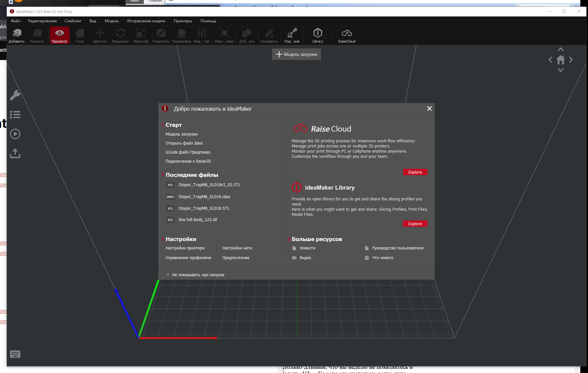Image resolution: width=588 pixels, height=373 pixels.
Task: Open 'Предпочтение' preferences link
Action: (236, 258)
